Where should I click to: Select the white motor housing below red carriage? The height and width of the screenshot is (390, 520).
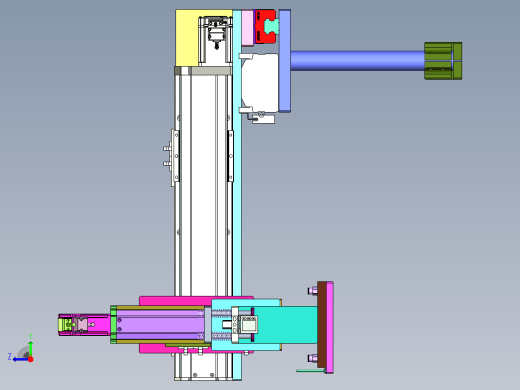pos(260,82)
